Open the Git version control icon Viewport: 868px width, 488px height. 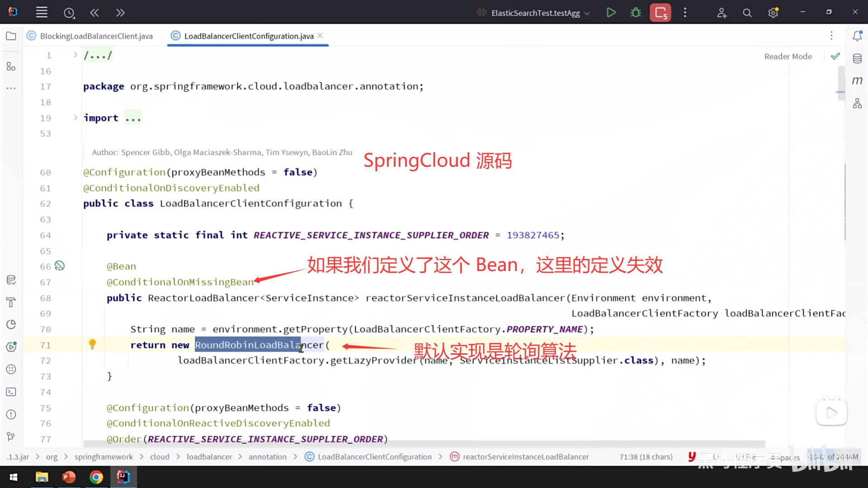11,436
